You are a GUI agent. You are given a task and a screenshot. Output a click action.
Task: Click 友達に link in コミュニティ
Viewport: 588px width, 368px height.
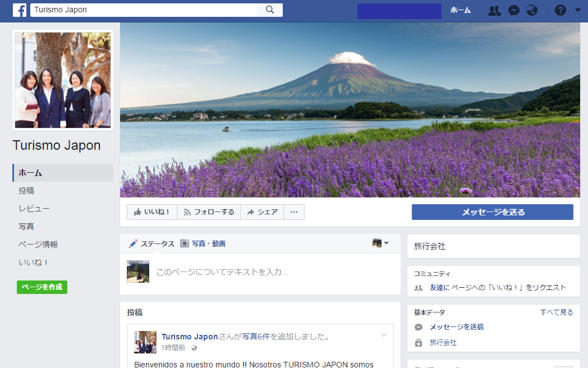click(439, 288)
